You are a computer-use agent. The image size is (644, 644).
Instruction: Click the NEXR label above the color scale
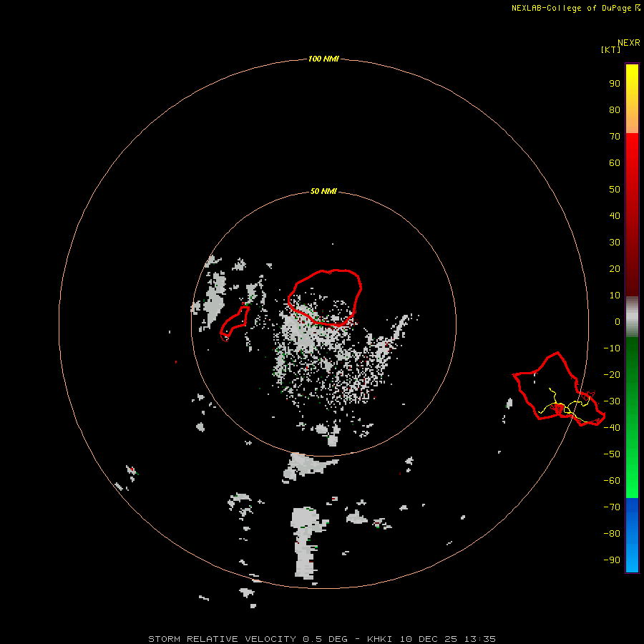(x=629, y=43)
